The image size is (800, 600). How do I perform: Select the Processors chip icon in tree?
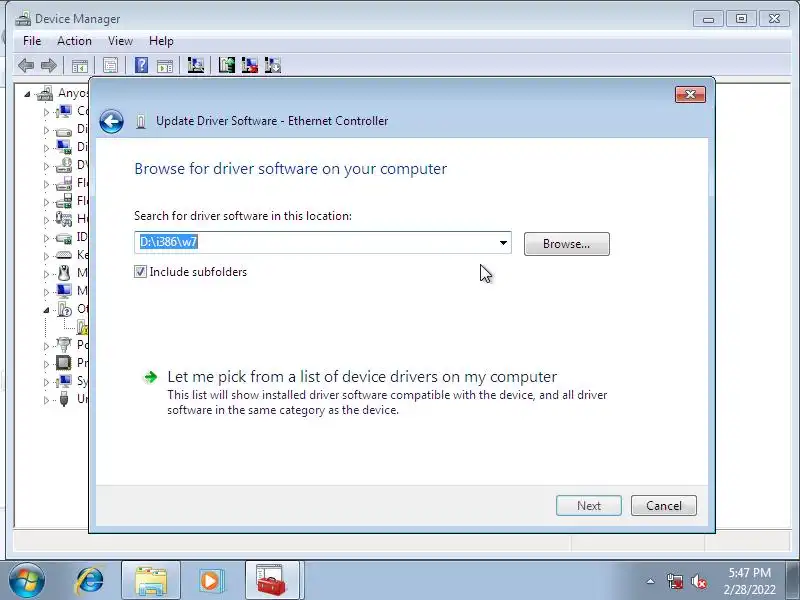[x=64, y=363]
